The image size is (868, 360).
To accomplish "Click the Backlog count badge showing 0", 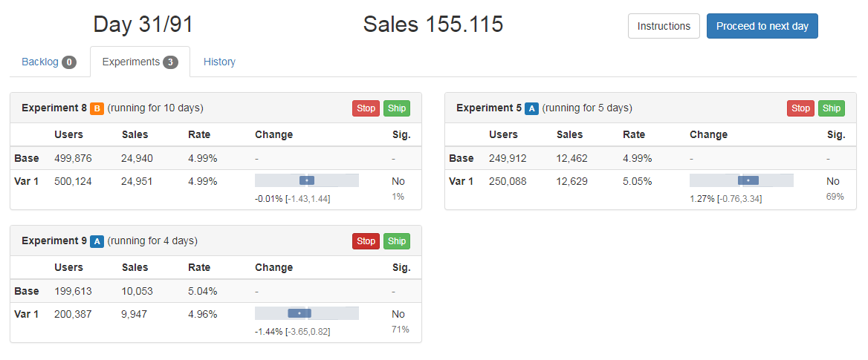I will [69, 62].
